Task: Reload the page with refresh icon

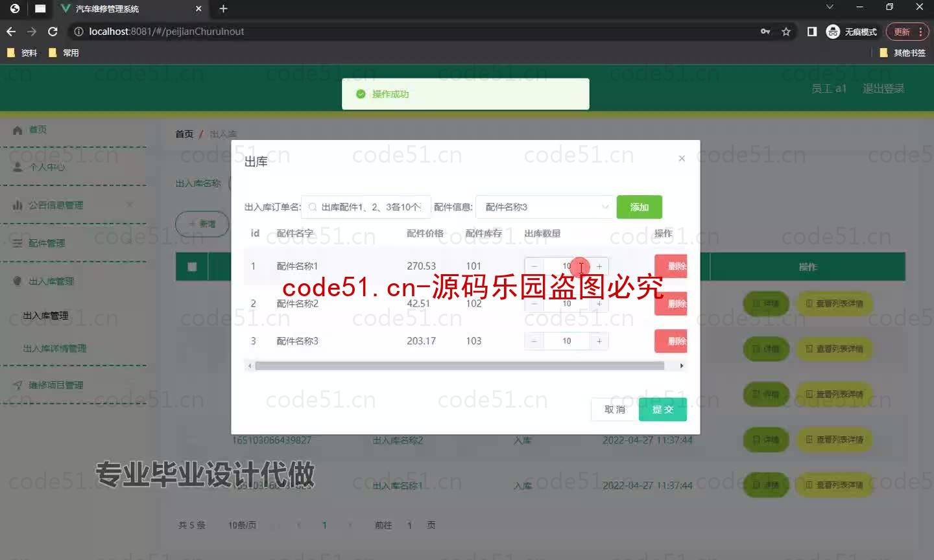Action: pos(53,31)
